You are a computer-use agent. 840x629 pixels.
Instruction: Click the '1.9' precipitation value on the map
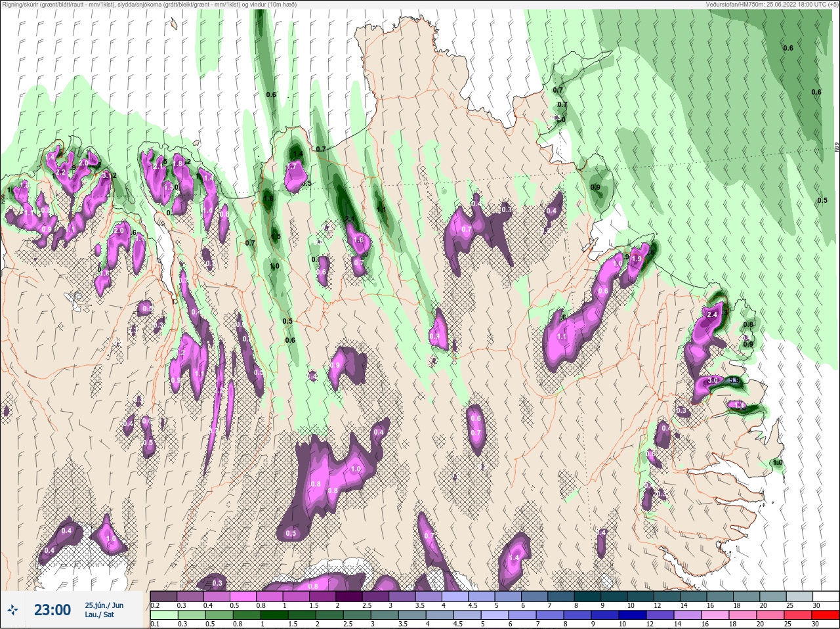(636, 259)
